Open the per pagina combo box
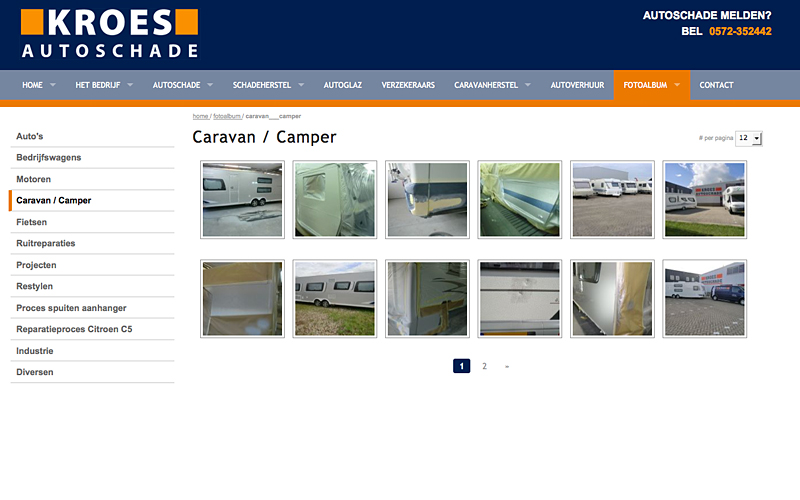Screen dimensions: 800x500 748,138
